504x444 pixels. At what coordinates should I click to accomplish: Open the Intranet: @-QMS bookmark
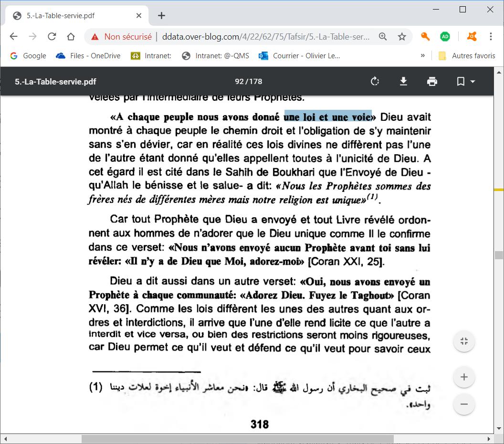(215, 56)
